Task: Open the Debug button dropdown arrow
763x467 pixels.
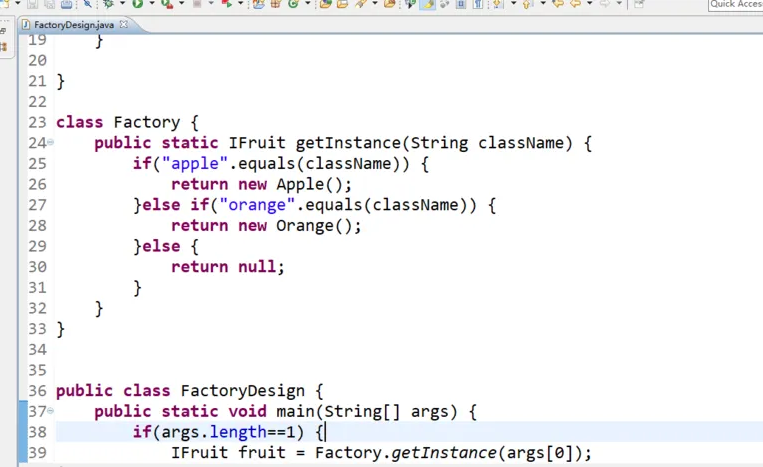Action: point(122,4)
